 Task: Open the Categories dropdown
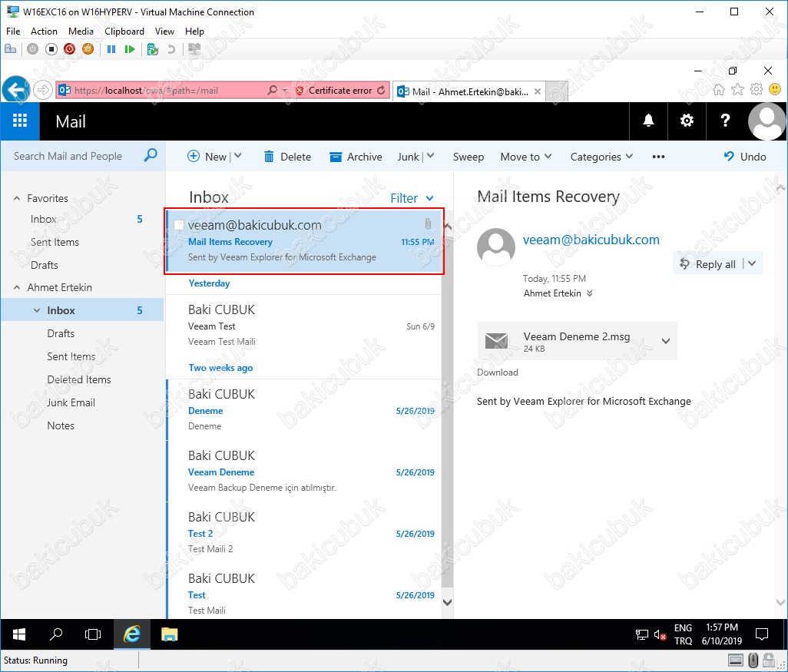pyautogui.click(x=601, y=157)
